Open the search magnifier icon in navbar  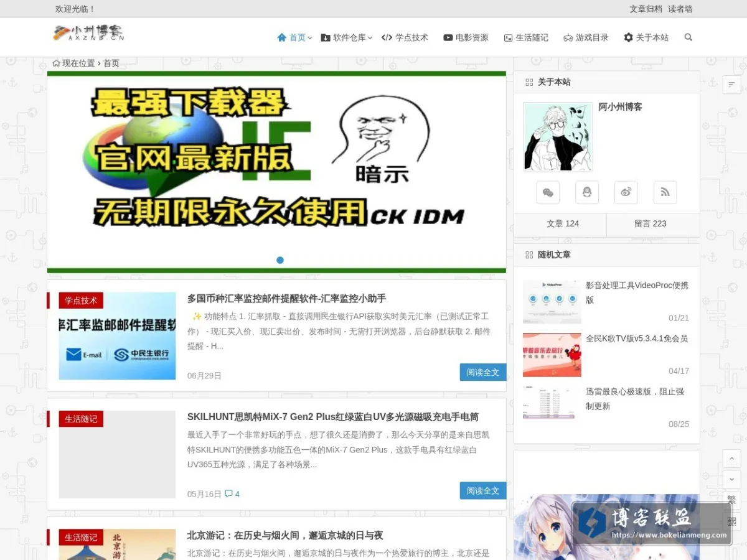pyautogui.click(x=688, y=37)
